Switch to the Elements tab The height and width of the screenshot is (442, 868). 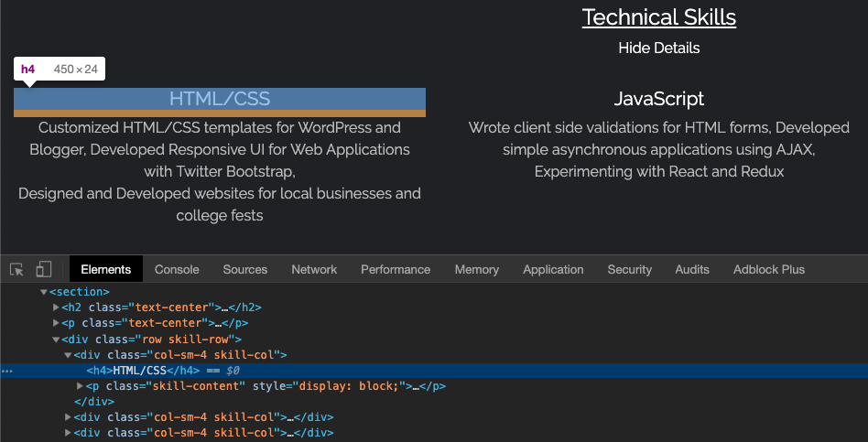pyautogui.click(x=105, y=269)
